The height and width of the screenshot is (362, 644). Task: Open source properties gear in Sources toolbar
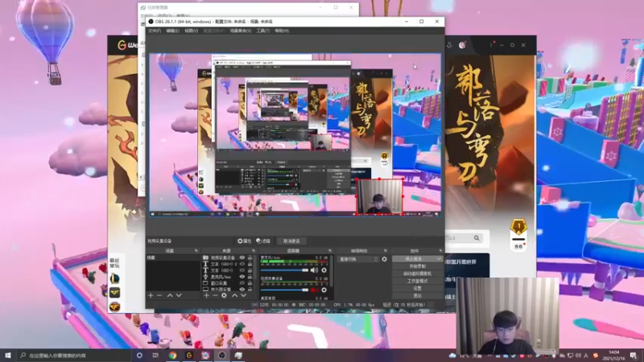click(224, 295)
